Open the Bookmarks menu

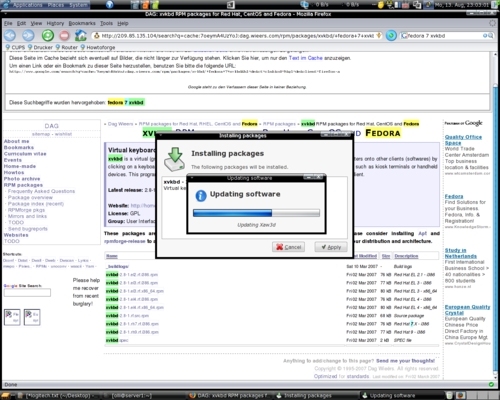point(82,23)
